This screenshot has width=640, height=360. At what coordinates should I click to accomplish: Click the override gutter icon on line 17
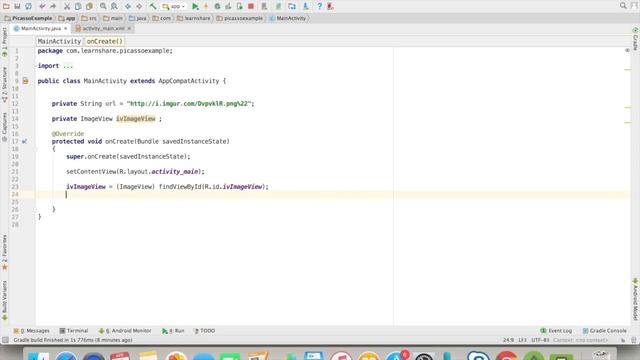[x=24, y=142]
